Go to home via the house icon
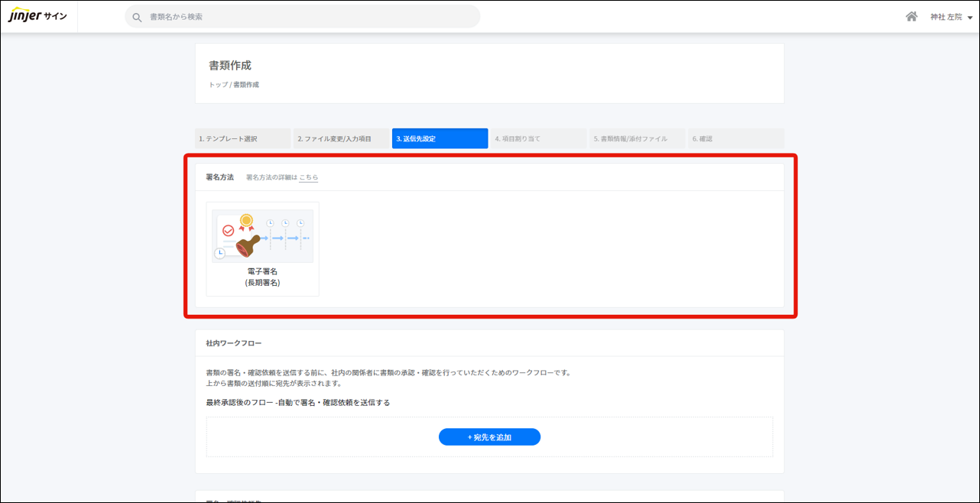The image size is (980, 503). [911, 17]
